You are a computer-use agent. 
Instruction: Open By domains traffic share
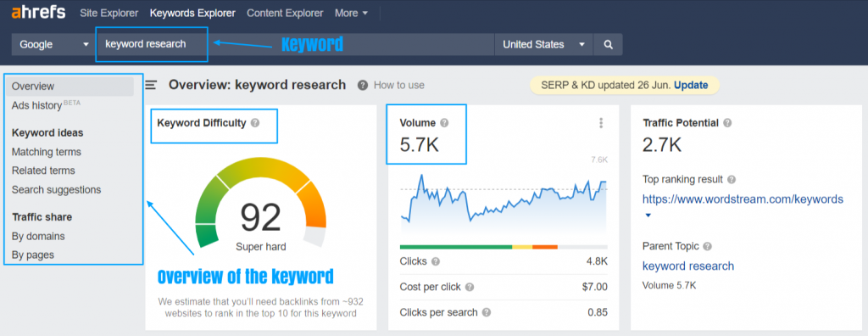pos(38,236)
